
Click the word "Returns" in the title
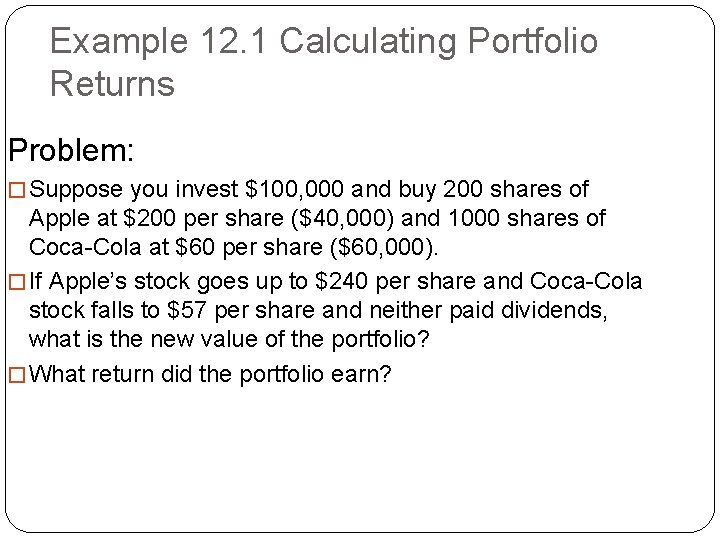point(112,85)
